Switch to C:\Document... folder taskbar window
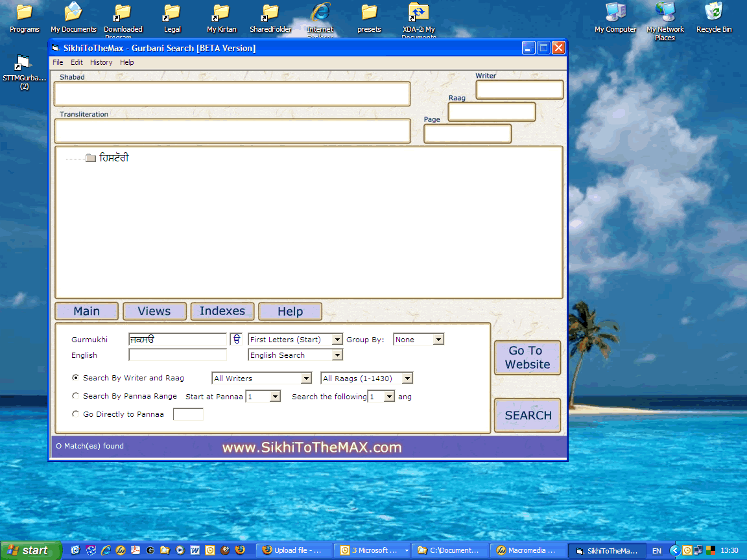The height and width of the screenshot is (560, 747). pos(450,550)
